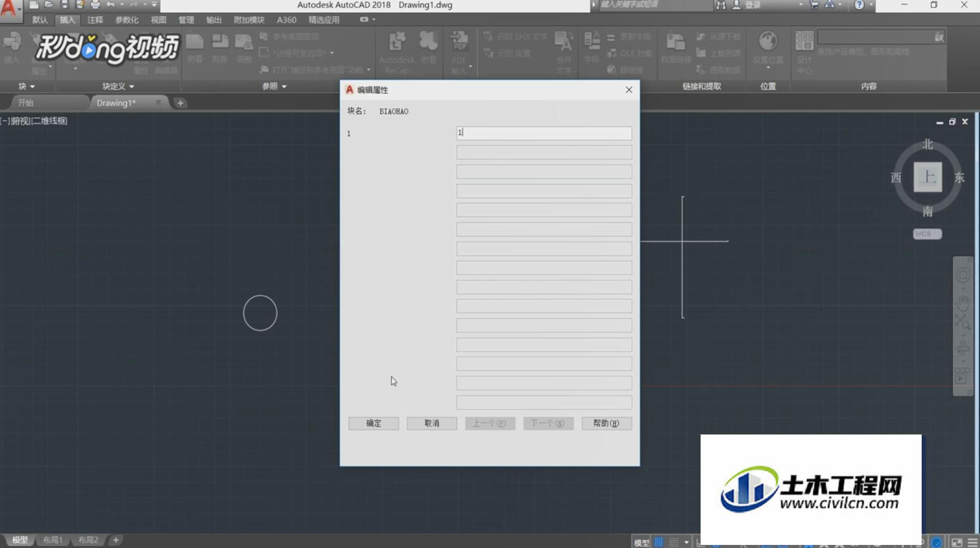Open the 视图 ribbon tab
This screenshot has height=548, width=980.
tap(158, 20)
